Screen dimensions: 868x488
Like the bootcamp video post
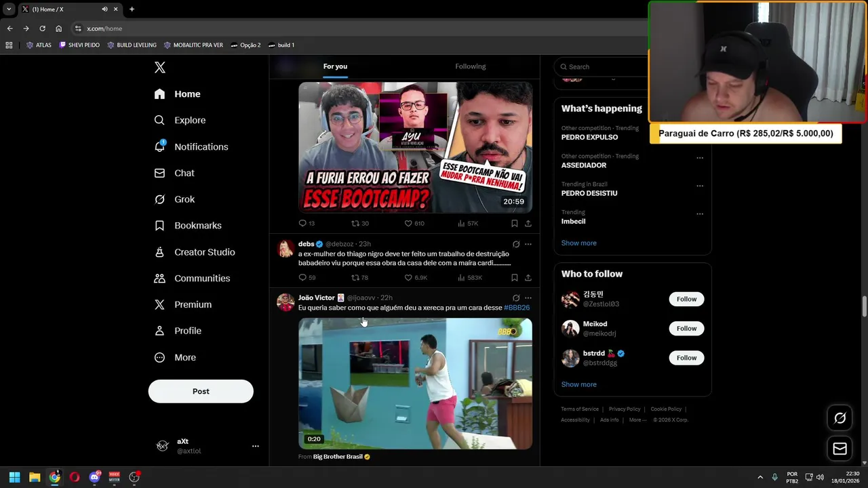click(x=414, y=223)
